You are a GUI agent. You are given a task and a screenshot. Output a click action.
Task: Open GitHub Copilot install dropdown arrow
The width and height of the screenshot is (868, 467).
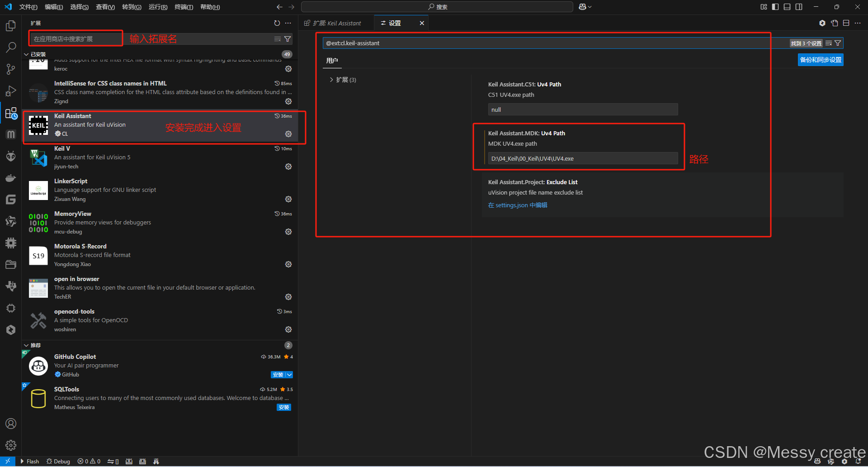coord(289,375)
